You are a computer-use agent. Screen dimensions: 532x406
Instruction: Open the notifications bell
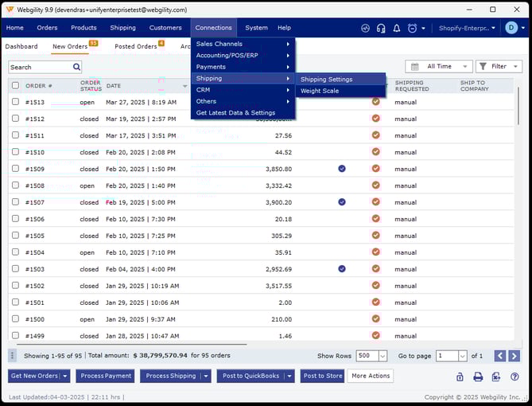[x=397, y=28]
